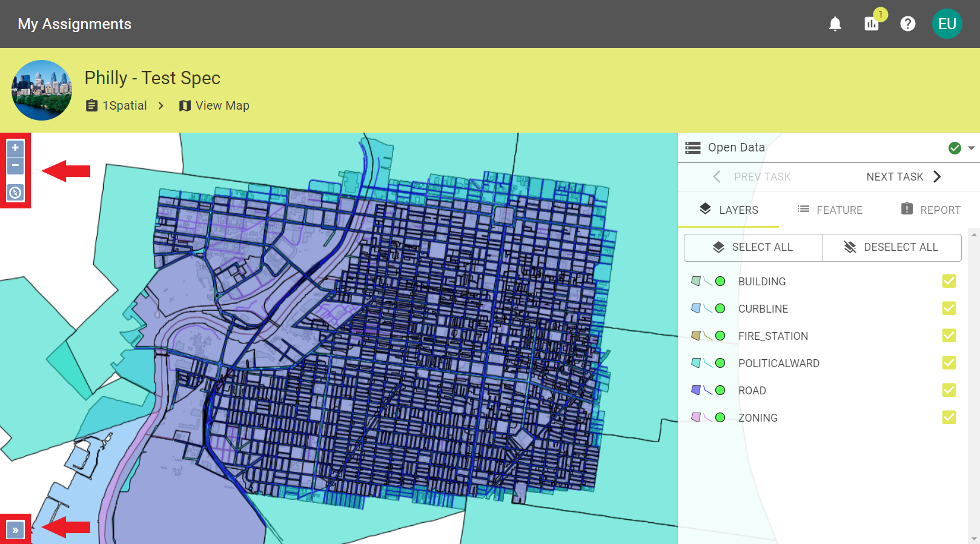Toggle the FIRE_STATION layer checkbox
The height and width of the screenshot is (544, 980).
[x=949, y=336]
